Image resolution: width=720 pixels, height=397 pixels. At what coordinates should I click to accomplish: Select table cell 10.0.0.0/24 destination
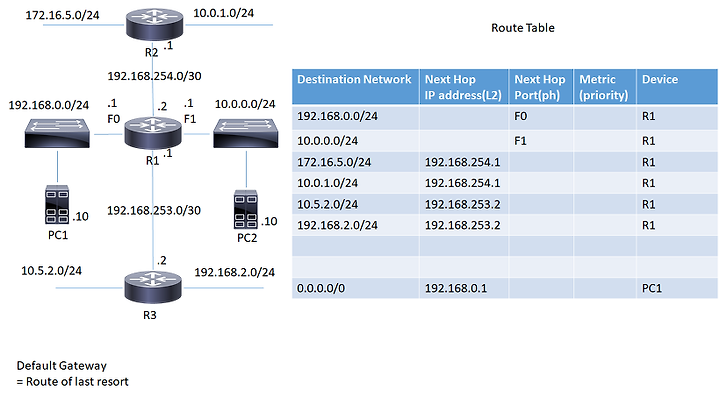(x=355, y=140)
